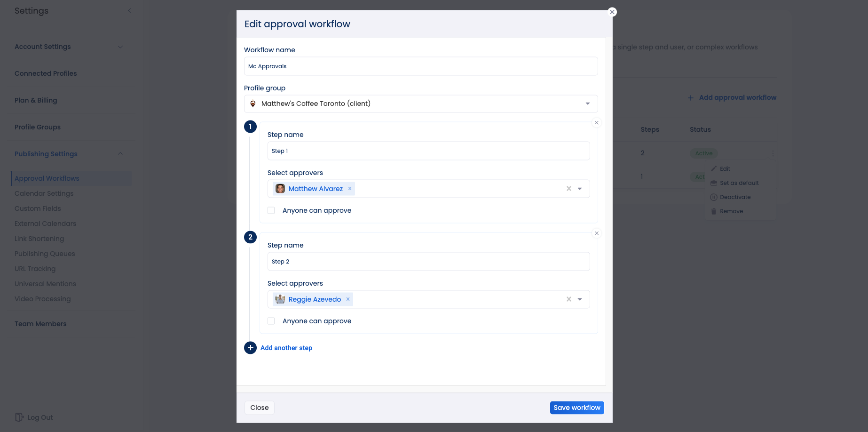Remove step 1 with its X icon
Screen dimensions: 868x432
pos(597,123)
